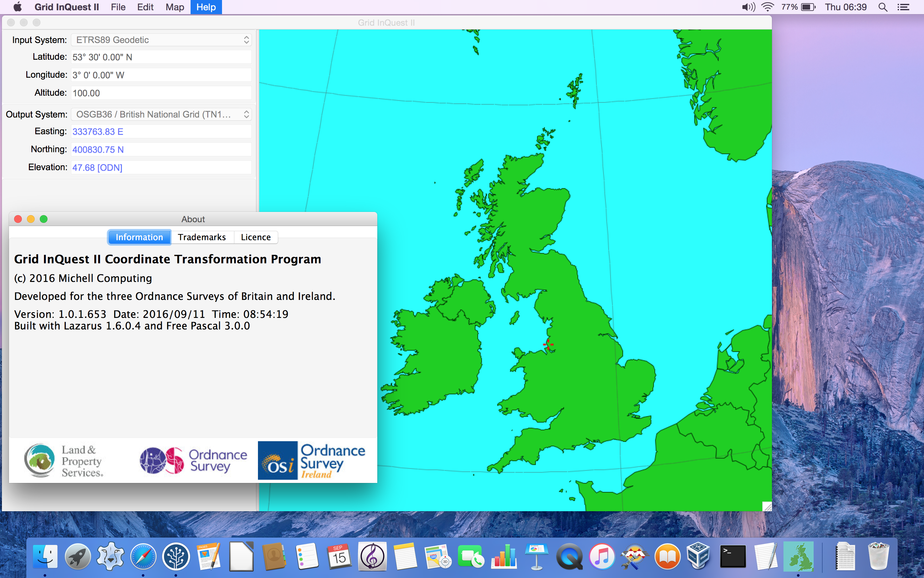Open QuickTime Player from the Dock
The image size is (924, 578).
(569, 556)
